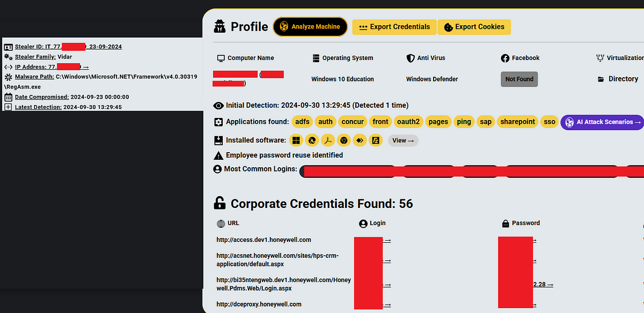Click the lock icon beside Password header
The image size is (644, 313).
pos(506,223)
